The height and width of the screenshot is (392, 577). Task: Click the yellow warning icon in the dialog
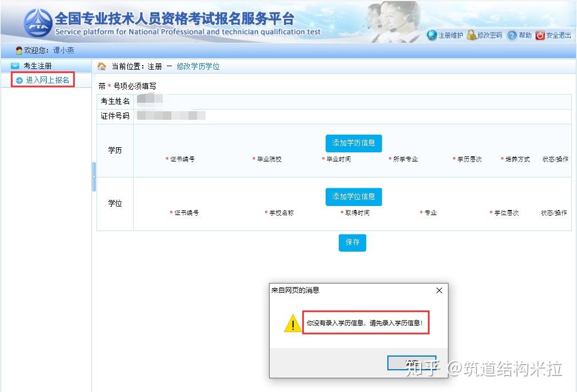tap(292, 324)
